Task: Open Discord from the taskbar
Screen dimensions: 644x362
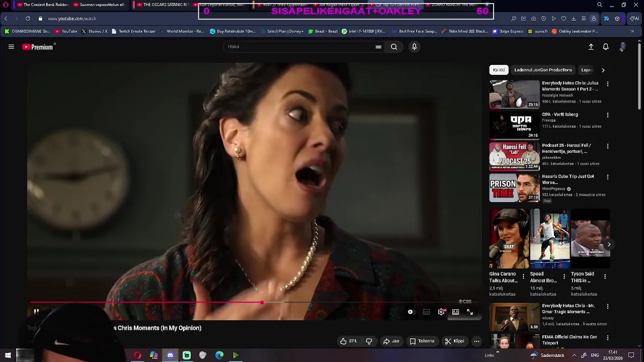Action: (170, 355)
